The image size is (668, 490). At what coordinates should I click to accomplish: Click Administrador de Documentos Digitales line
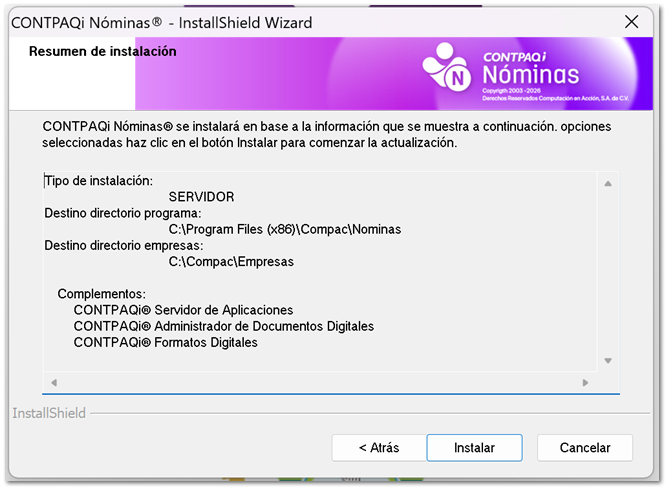(224, 326)
